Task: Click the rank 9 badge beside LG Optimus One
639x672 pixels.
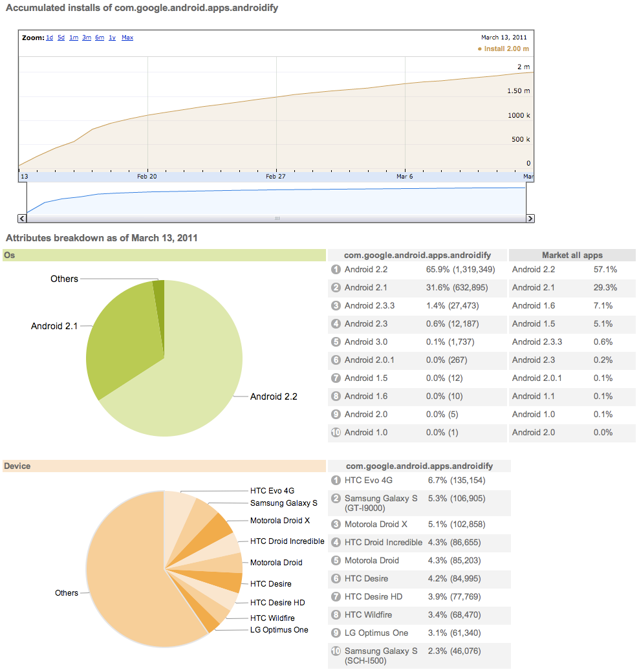Action: click(x=337, y=633)
